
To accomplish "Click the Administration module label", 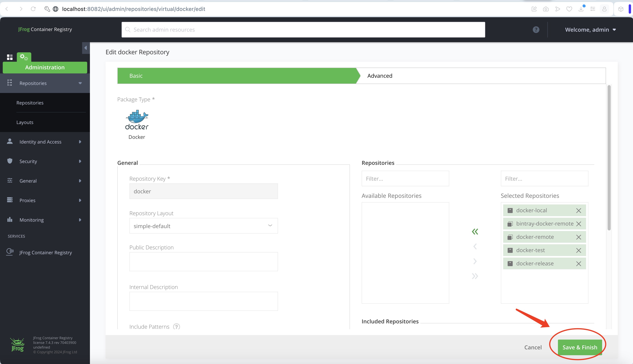I will tap(45, 68).
